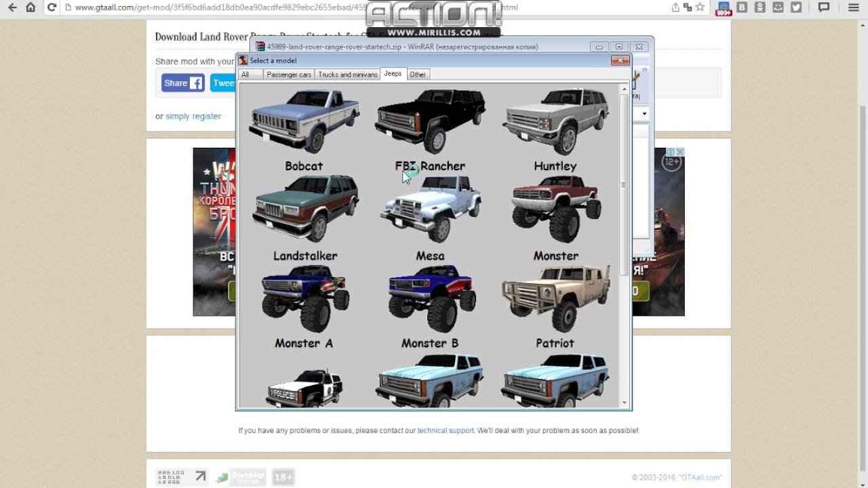Choose the Mesa jeep thumbnail
868x488 pixels.
pyautogui.click(x=430, y=209)
